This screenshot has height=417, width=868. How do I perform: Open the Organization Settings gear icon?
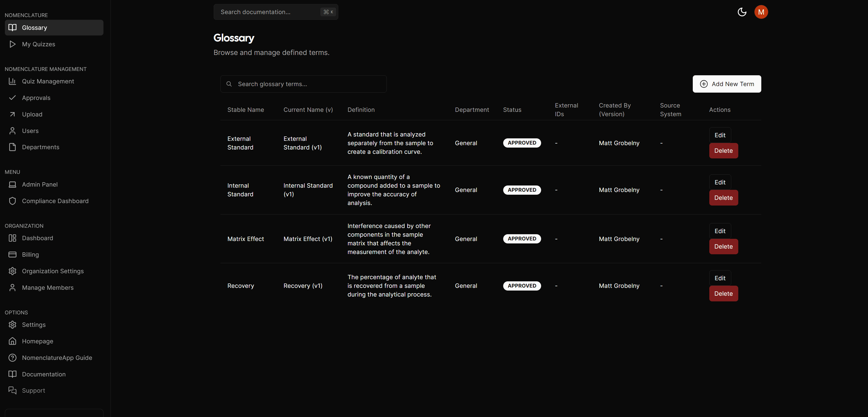point(12,271)
